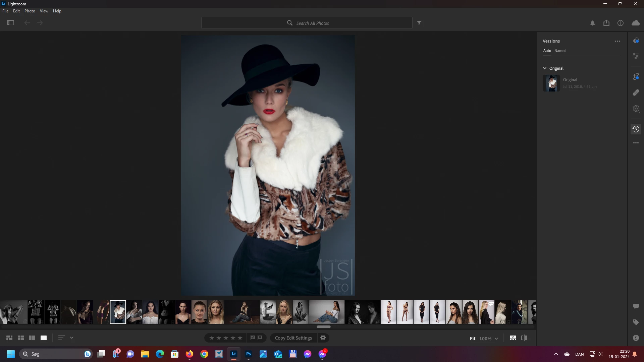Open the Crop and Rotate tool
This screenshot has height=362, width=644.
[x=636, y=77]
